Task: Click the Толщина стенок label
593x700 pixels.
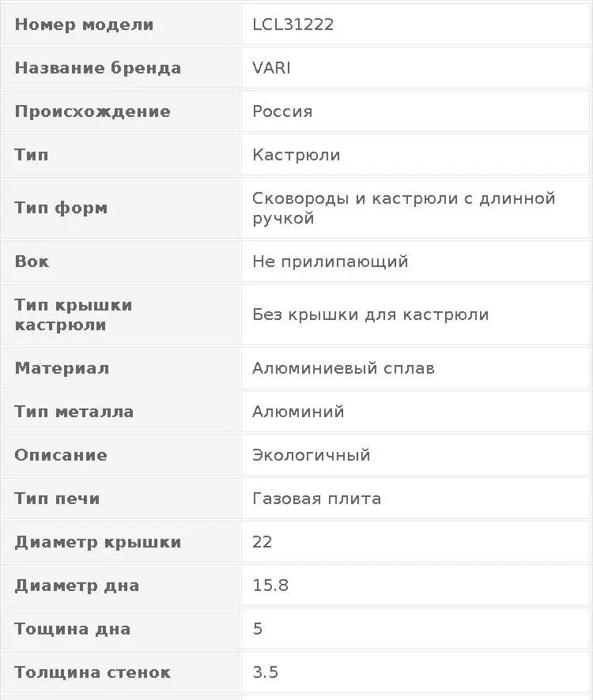Action: [93, 672]
